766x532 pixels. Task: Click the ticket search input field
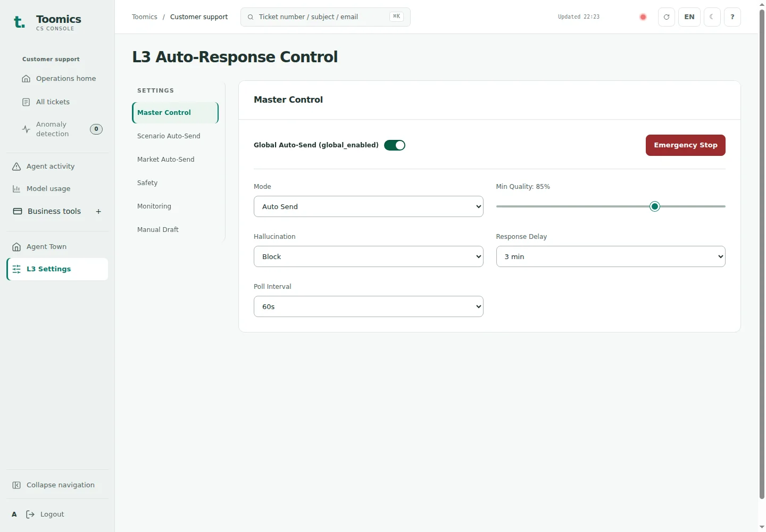[x=326, y=17]
